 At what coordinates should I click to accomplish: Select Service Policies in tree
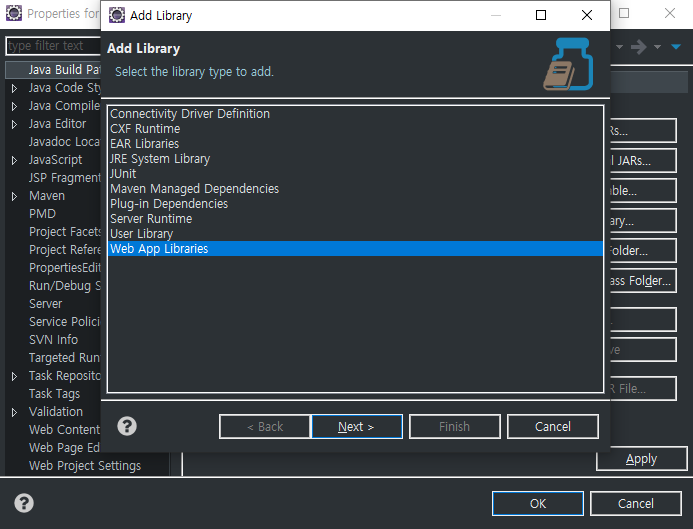point(65,322)
